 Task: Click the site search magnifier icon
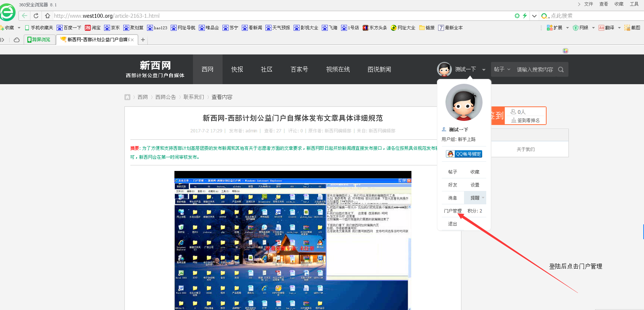click(561, 69)
